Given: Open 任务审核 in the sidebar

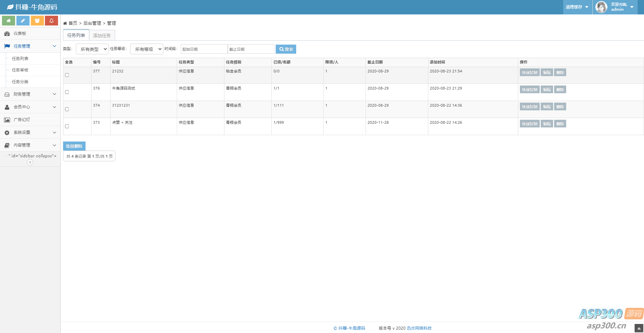Looking at the screenshot, I should 20,70.
